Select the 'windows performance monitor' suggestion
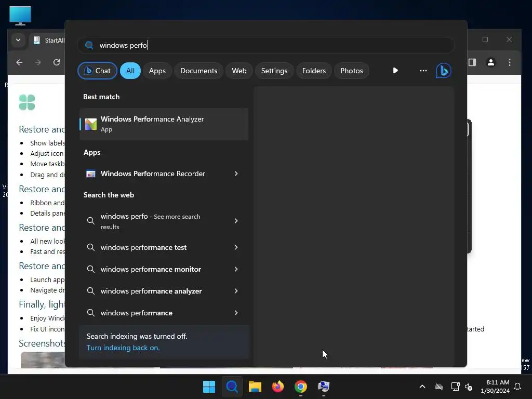Image resolution: width=532 pixels, height=399 pixels. point(164,269)
